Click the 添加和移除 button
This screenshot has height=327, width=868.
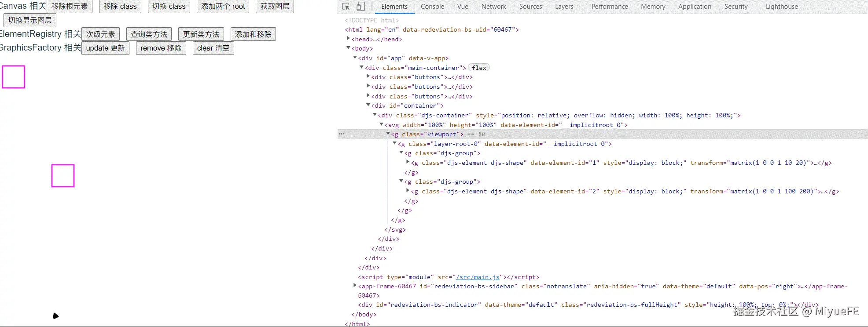click(253, 34)
